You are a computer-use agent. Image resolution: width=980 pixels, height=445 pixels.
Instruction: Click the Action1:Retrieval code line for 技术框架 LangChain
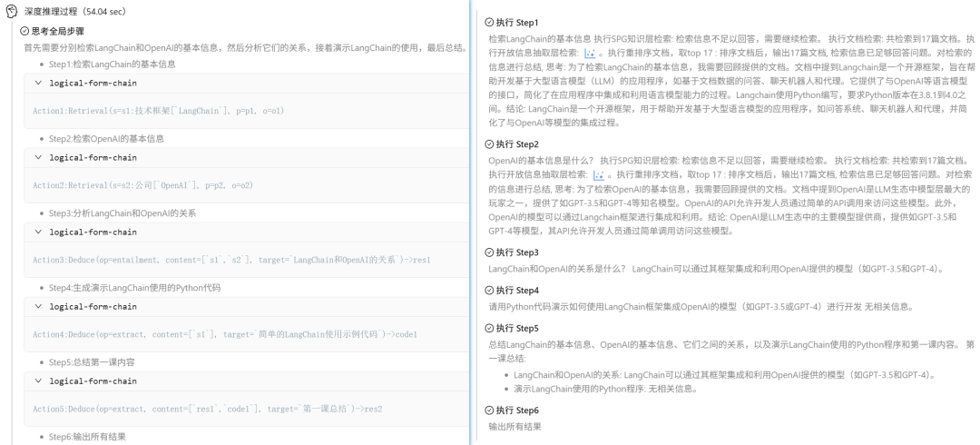(x=158, y=111)
